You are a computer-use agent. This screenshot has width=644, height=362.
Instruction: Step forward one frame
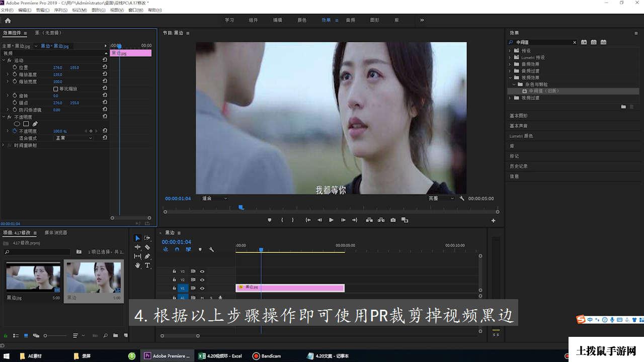click(x=343, y=220)
